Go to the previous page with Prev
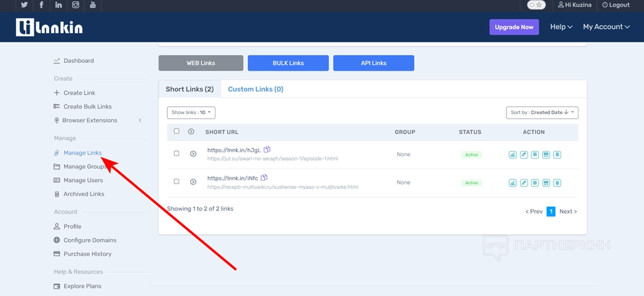This screenshot has height=296, width=644. (534, 211)
